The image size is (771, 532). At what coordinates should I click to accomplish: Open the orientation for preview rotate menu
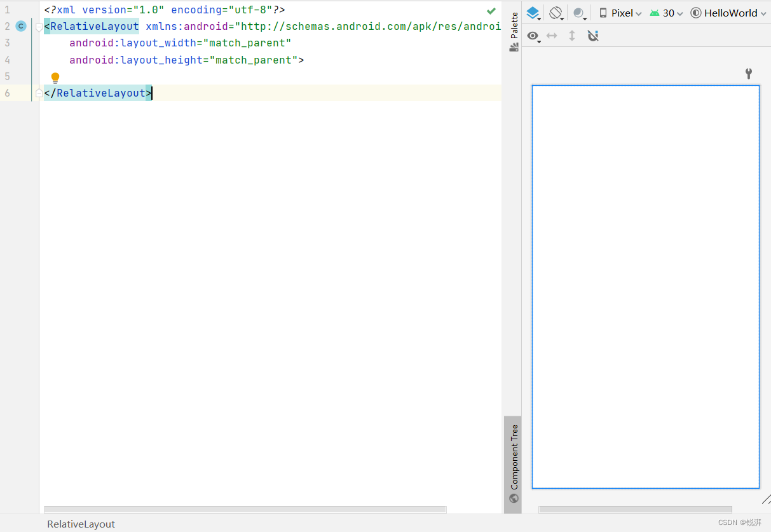pos(557,13)
